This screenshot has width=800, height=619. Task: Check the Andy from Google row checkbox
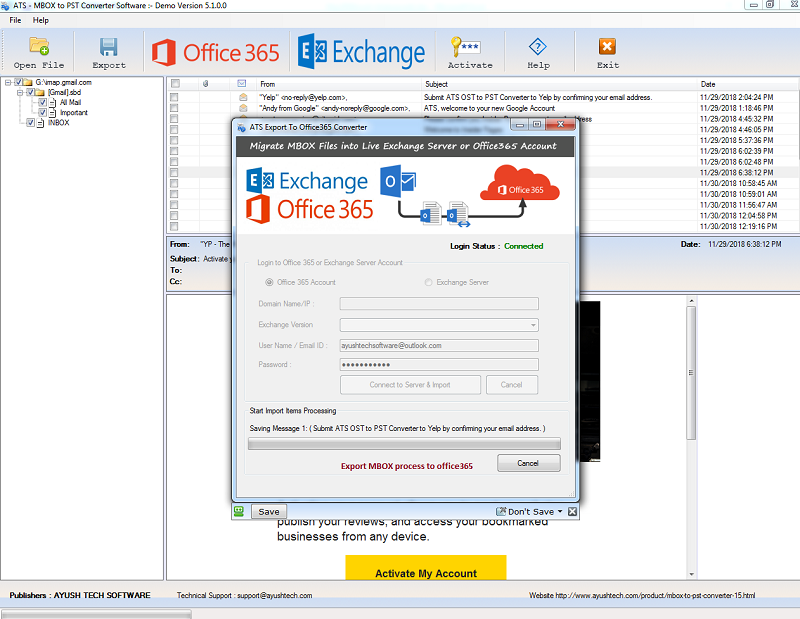click(x=174, y=108)
